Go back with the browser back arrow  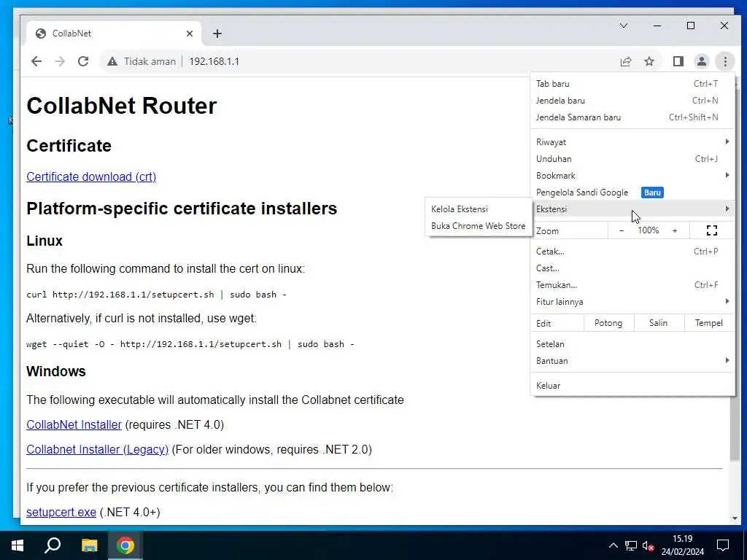[36, 61]
